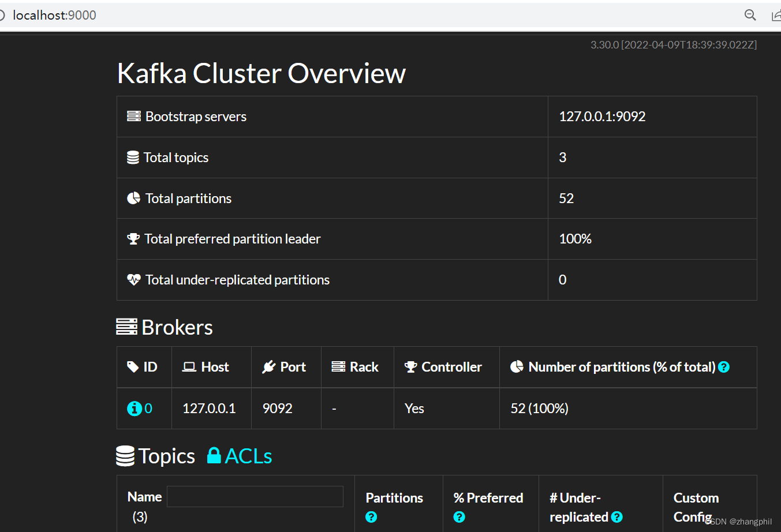781x532 pixels.
Task: Click the preferred partition leader trophy icon
Action: click(133, 239)
